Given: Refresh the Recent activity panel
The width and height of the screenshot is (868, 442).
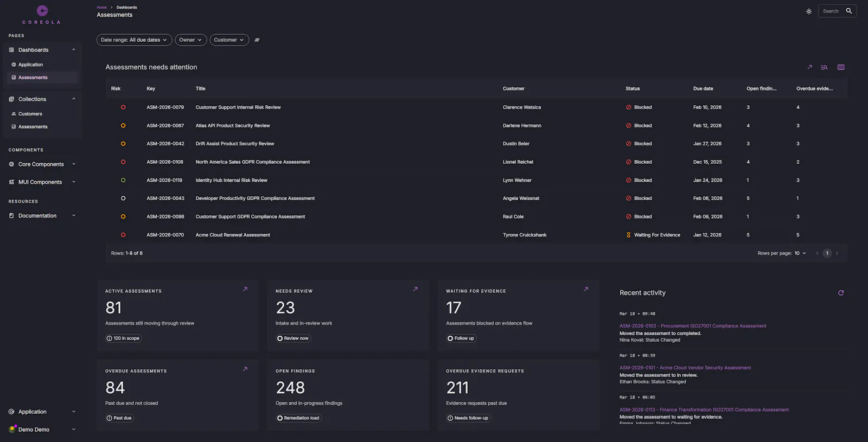Looking at the screenshot, I should [841, 293].
